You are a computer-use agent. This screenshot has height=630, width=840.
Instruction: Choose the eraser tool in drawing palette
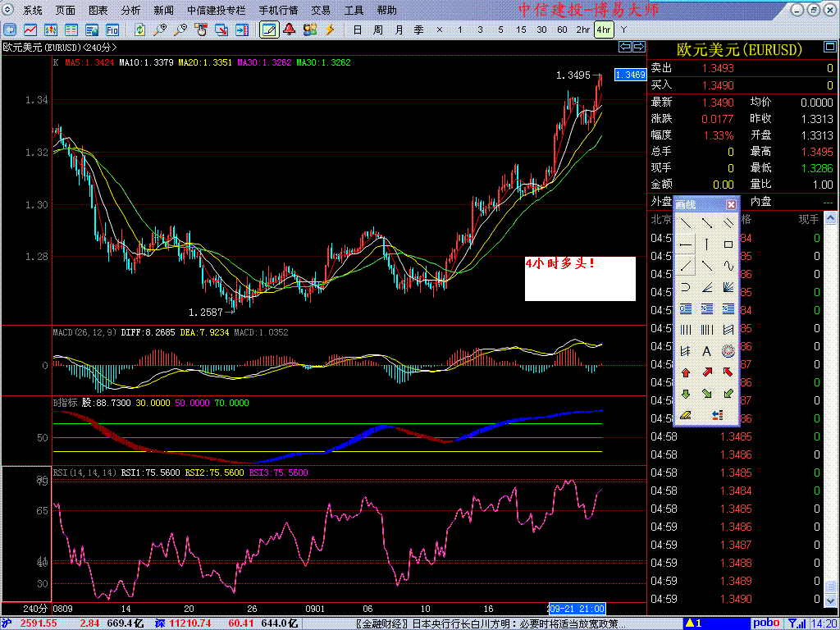coord(685,415)
